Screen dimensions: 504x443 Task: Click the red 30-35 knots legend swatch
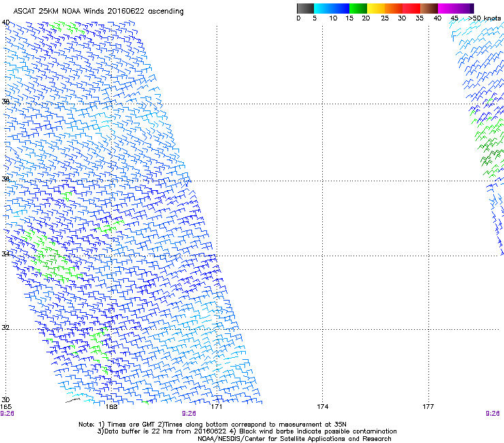(x=411, y=8)
